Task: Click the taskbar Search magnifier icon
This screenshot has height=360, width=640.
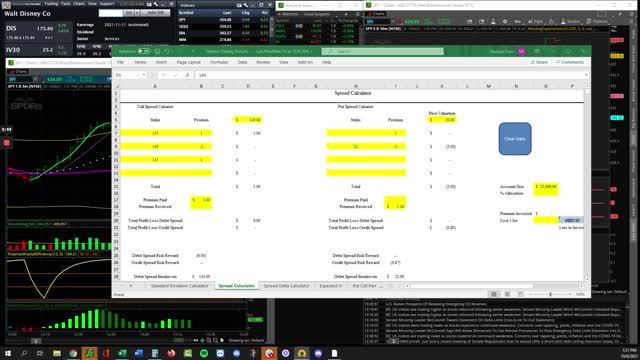Action: (x=24, y=353)
